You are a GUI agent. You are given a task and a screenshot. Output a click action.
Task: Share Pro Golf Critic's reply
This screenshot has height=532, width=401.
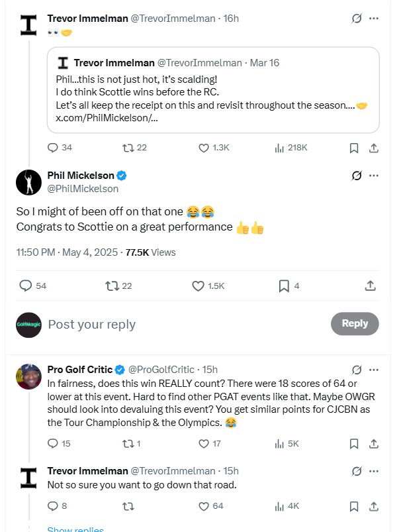(x=373, y=443)
